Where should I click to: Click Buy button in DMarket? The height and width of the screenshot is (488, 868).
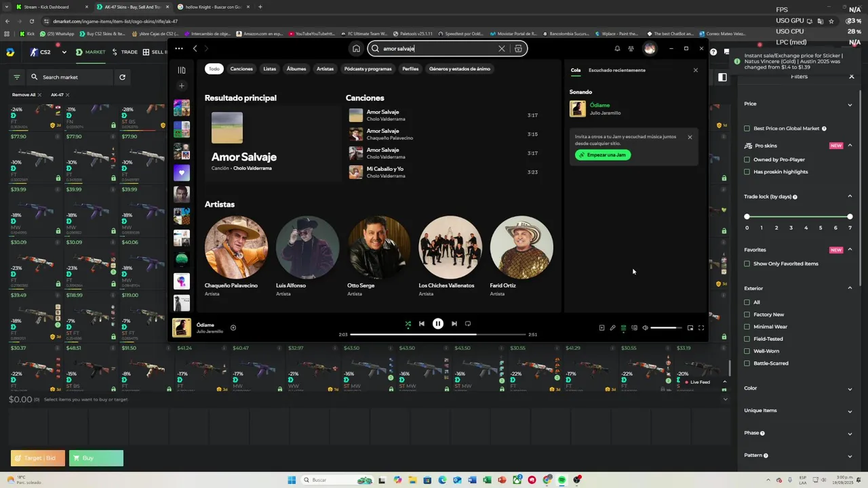click(96, 458)
